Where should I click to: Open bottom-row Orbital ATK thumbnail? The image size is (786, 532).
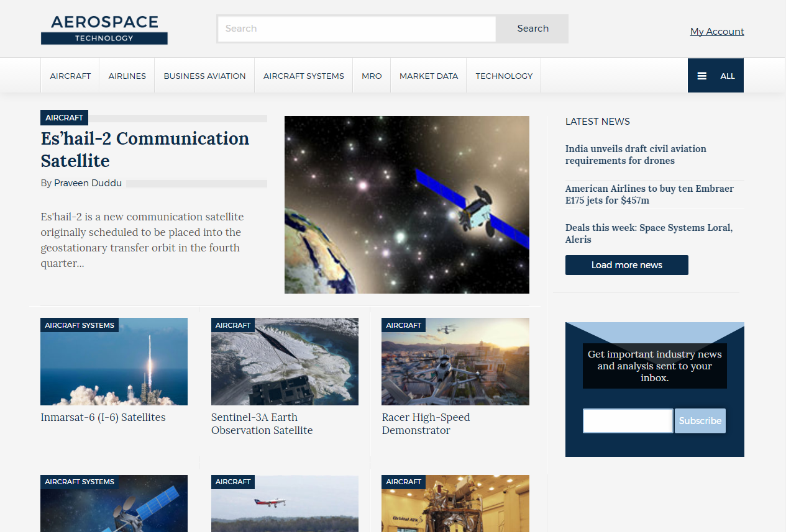point(455,503)
